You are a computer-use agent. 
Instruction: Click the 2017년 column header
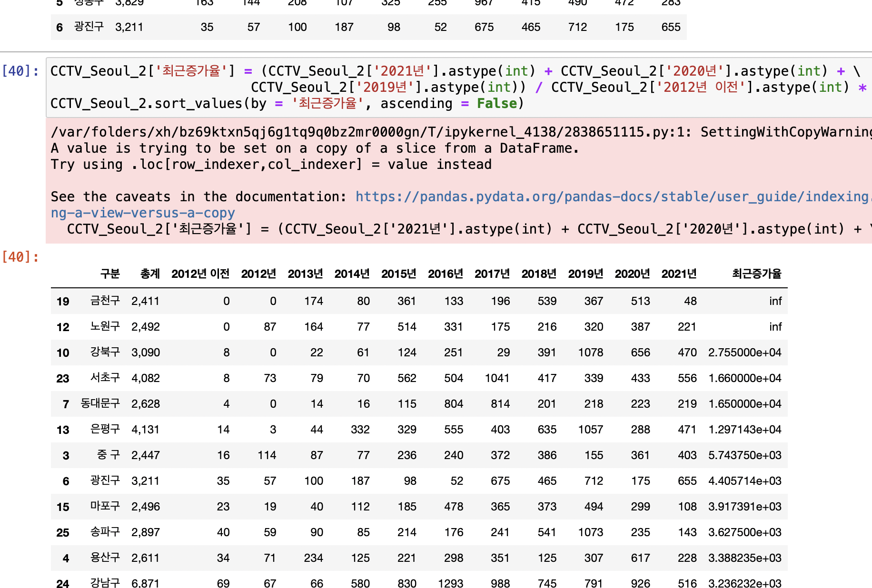click(x=492, y=274)
